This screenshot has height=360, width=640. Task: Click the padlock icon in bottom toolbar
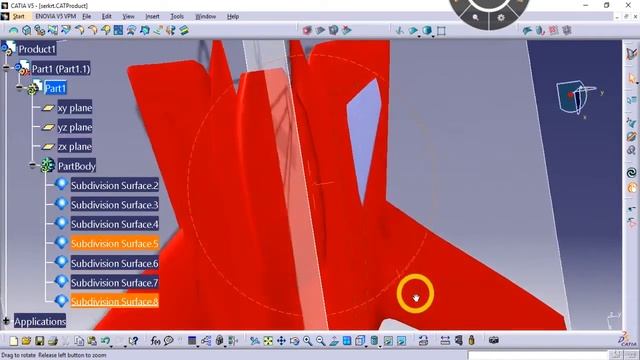[x=472, y=340]
